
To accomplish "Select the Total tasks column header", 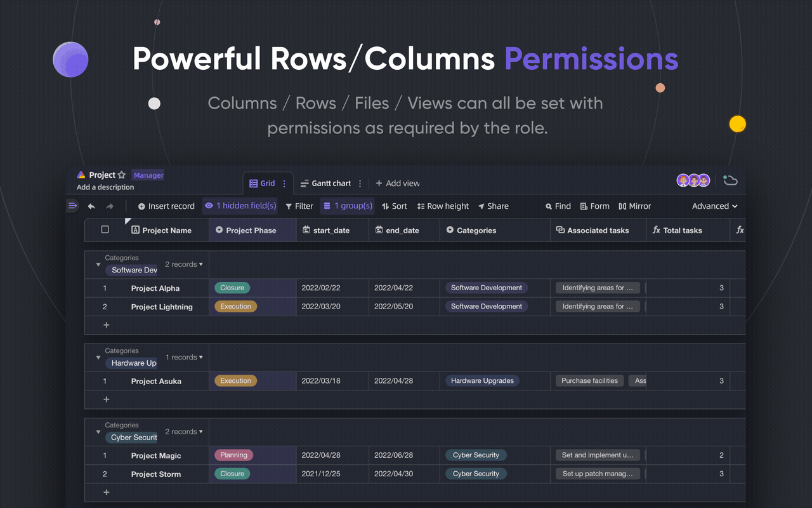I will point(688,230).
